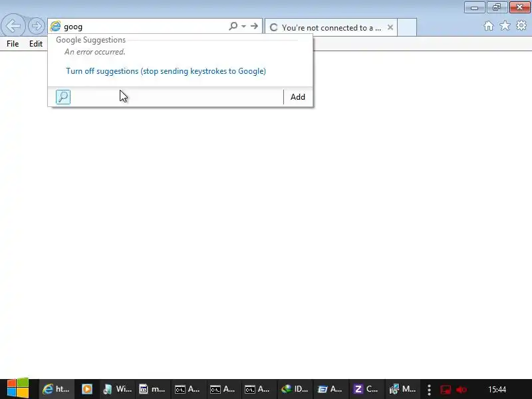
Task: Click the "Google Suggestions" heading
Action: pyautogui.click(x=90, y=40)
